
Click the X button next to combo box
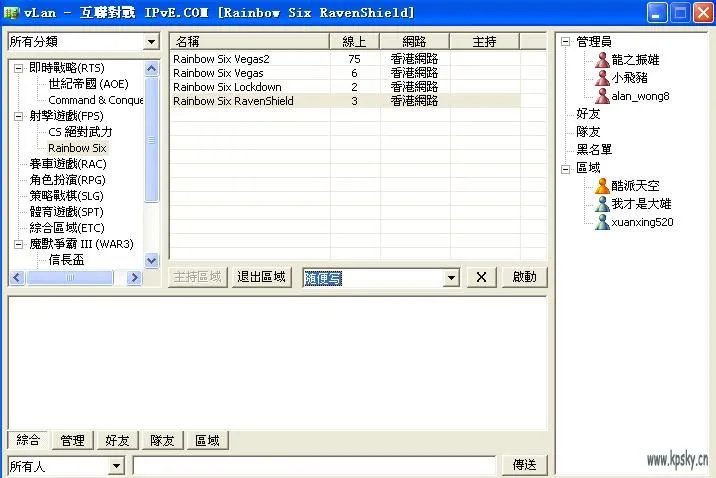481,277
